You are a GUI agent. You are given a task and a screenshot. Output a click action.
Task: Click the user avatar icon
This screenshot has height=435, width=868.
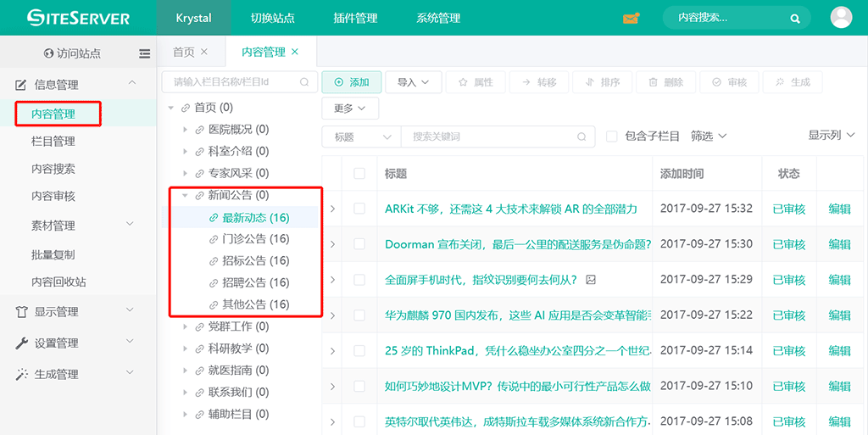click(x=841, y=18)
